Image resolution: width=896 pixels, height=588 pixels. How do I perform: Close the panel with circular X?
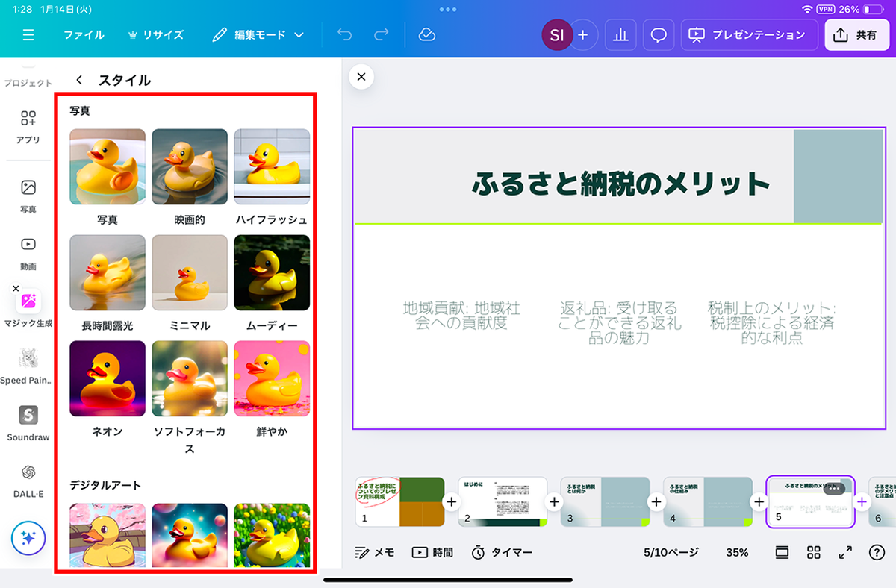tap(361, 77)
